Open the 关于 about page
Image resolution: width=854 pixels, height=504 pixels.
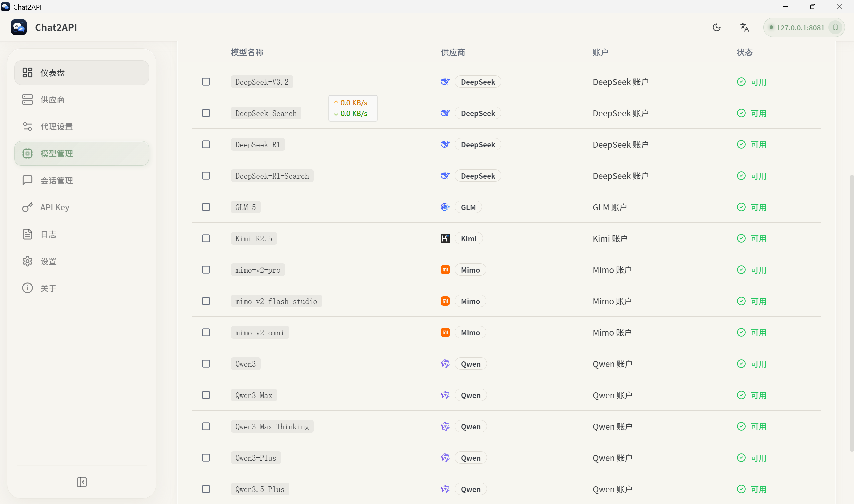point(81,288)
